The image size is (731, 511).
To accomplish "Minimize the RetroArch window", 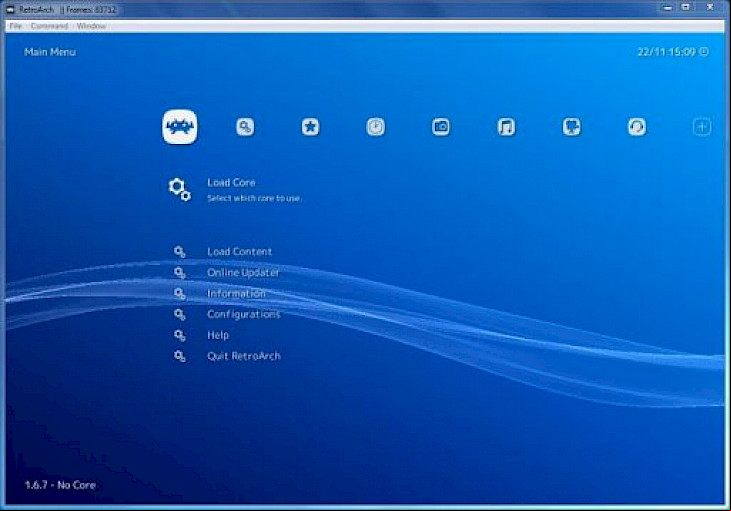I will point(668,8).
